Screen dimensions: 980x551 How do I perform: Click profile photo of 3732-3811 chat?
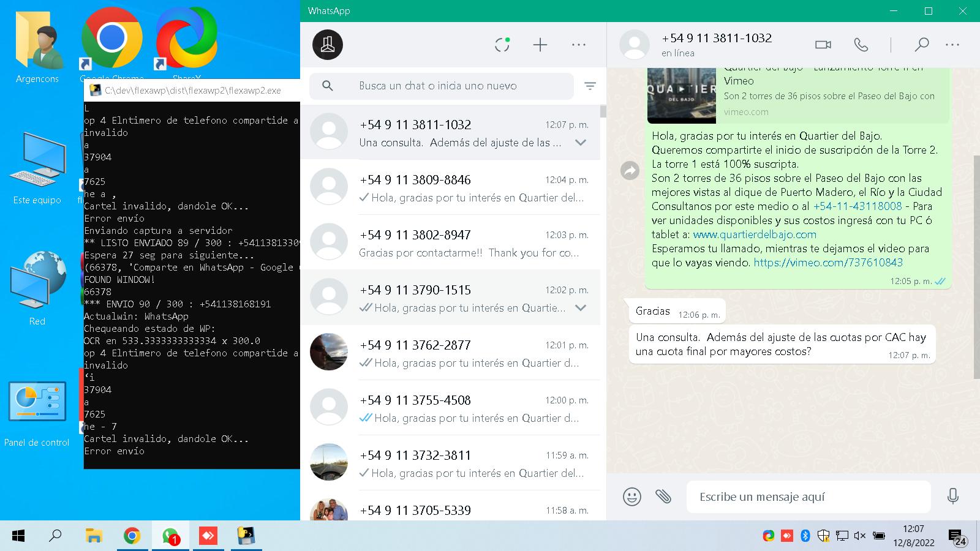[329, 462]
